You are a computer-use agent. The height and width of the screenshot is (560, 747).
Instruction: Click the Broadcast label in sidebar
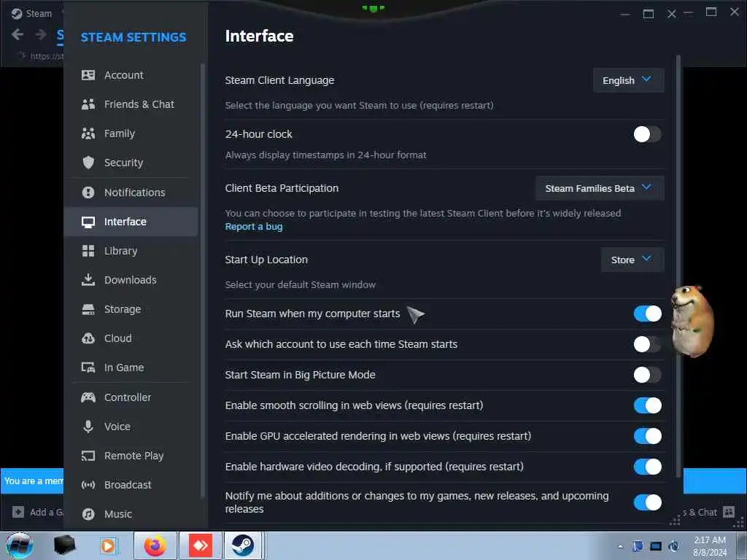click(x=128, y=485)
